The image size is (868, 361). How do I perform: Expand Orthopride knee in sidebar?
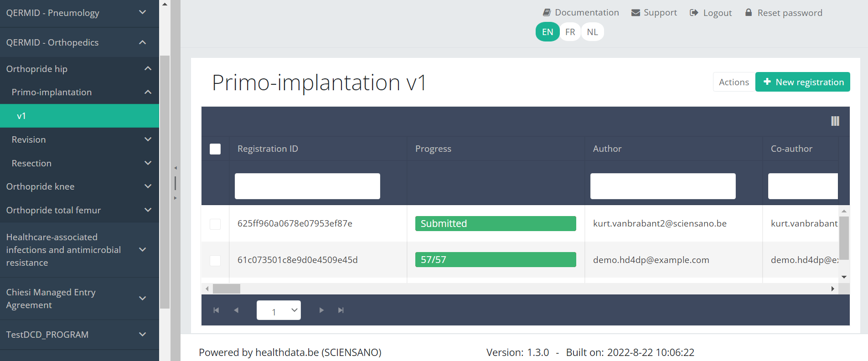[x=79, y=186]
